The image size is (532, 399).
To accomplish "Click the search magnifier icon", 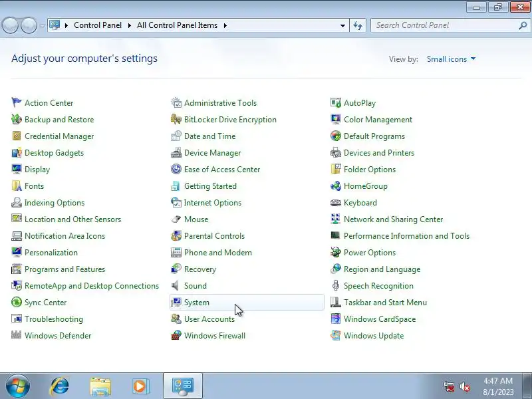I will click(x=523, y=25).
